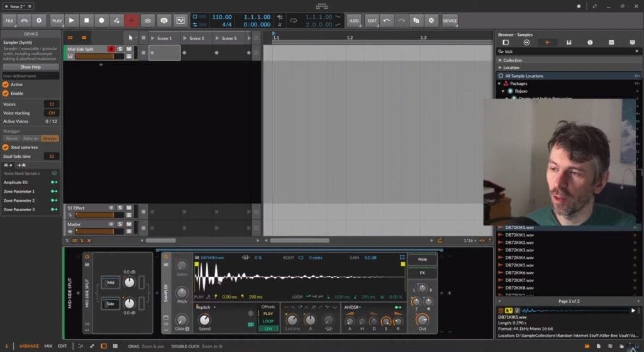This screenshot has height=352, width=644.
Task: Open the EDIT menu
Action: (x=372, y=21)
